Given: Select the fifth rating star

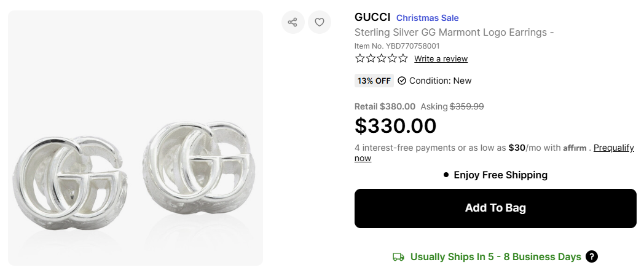Looking at the screenshot, I should 403,58.
